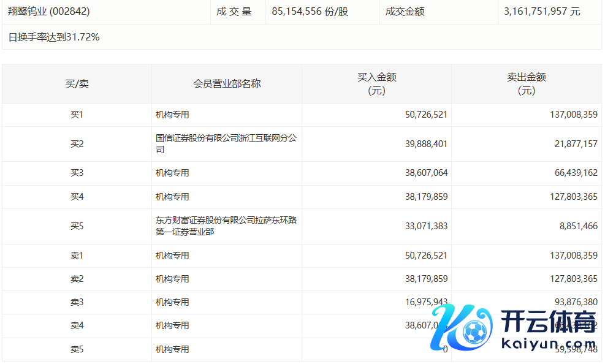The image size is (605, 364).
Task: Click the 买3 row label
Action: click(77, 173)
